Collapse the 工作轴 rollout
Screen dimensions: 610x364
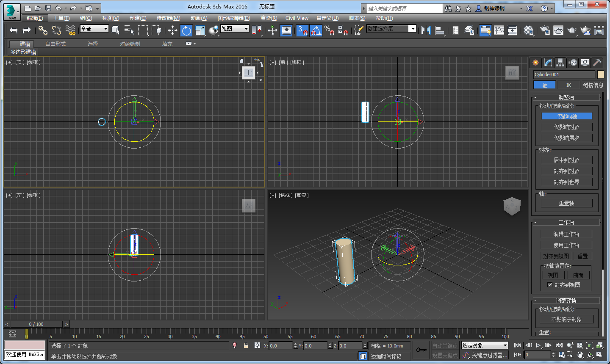(x=566, y=222)
